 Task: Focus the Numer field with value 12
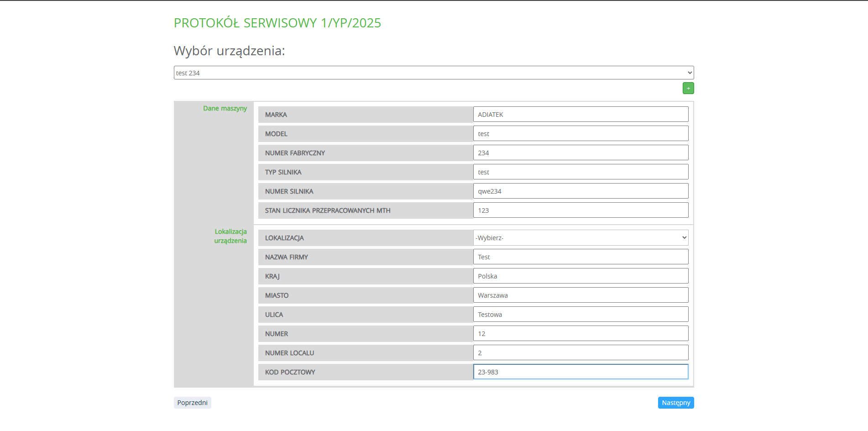580,334
